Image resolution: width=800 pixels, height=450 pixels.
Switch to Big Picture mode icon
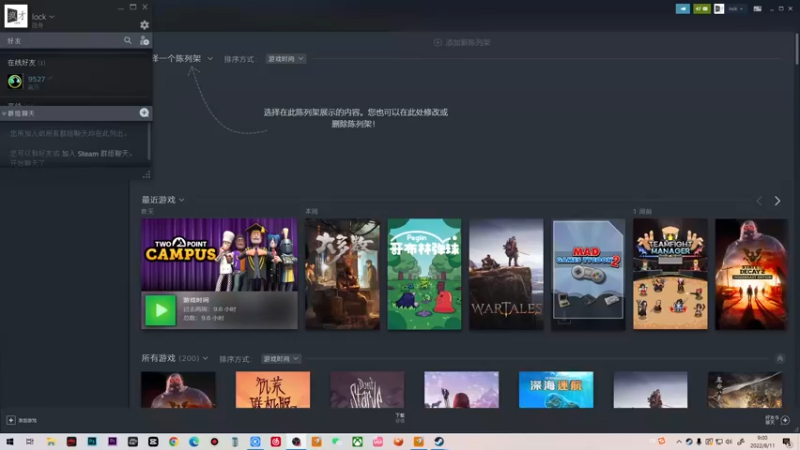pyautogui.click(x=758, y=9)
